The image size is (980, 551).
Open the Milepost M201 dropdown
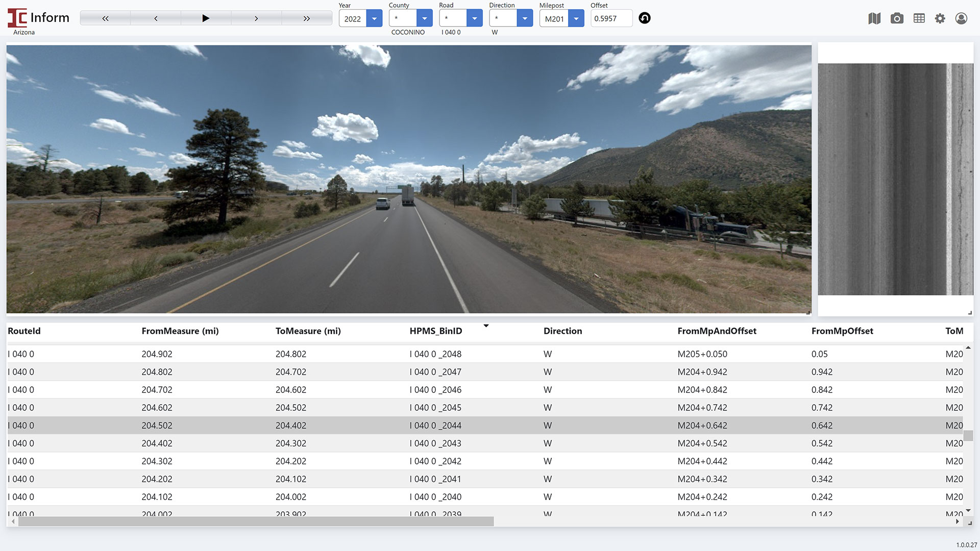(576, 19)
